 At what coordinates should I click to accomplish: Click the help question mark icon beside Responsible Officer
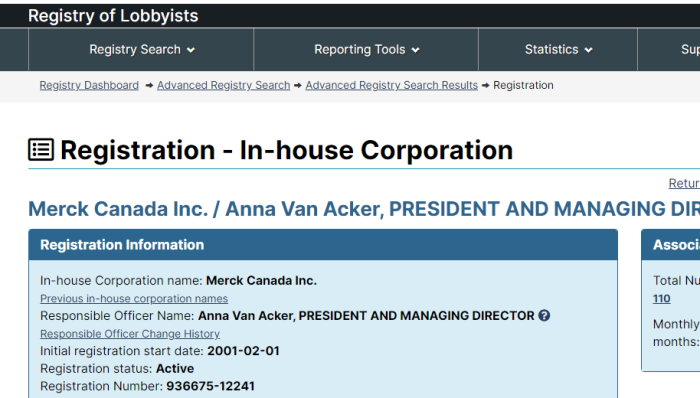tap(544, 316)
